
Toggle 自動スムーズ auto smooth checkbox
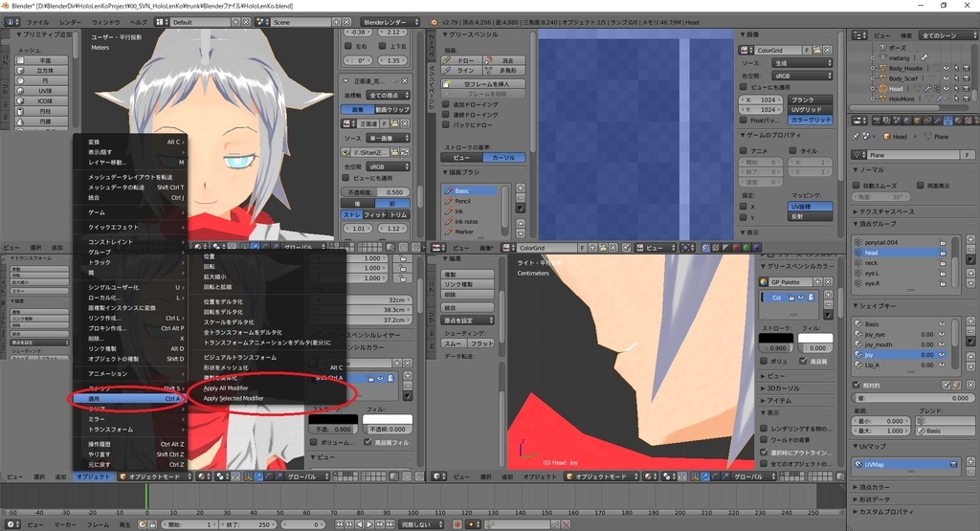tap(857, 186)
